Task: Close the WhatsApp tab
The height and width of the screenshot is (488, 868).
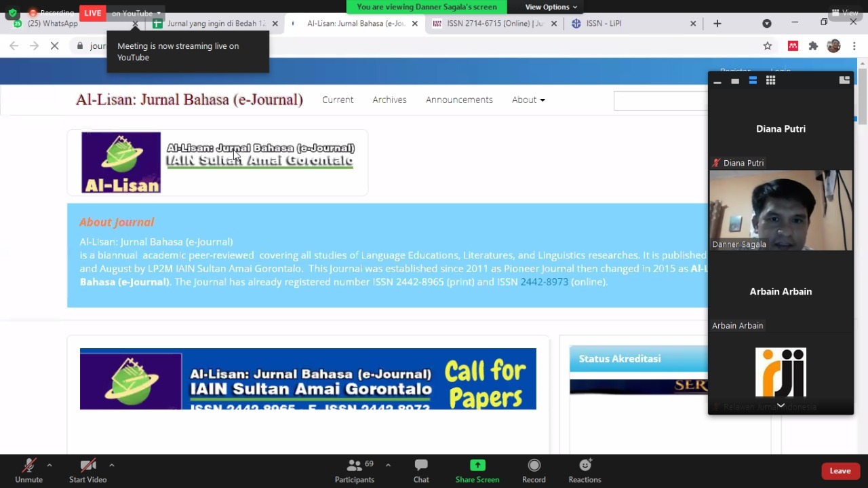Action: 135,24
